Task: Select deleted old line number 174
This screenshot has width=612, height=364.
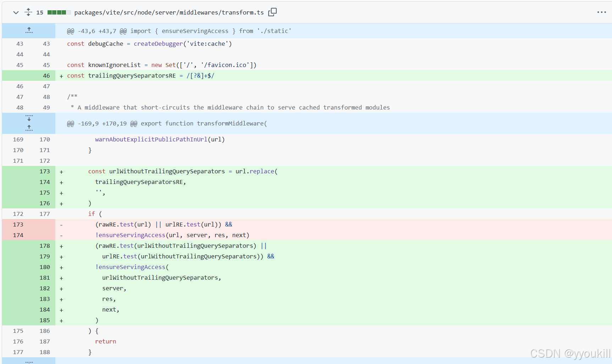Action: [x=18, y=235]
